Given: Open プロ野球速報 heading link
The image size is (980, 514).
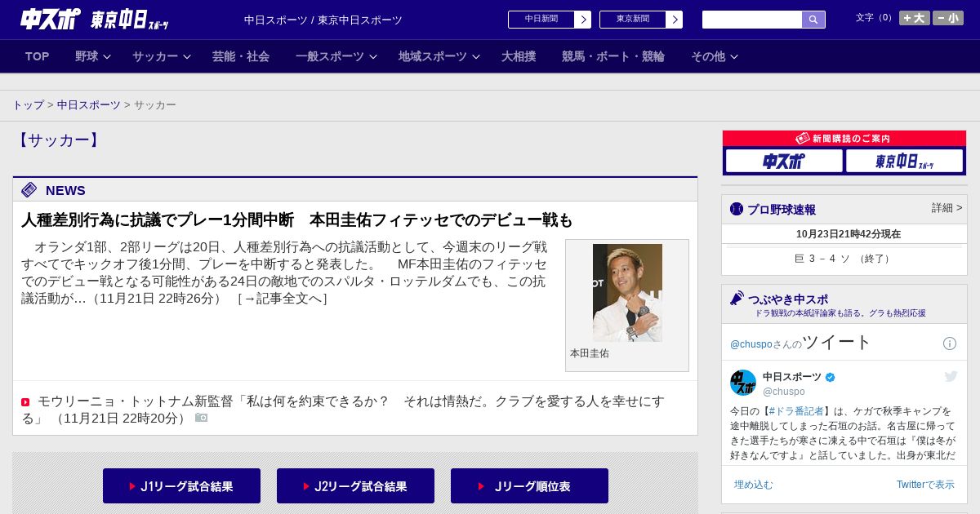Looking at the screenshot, I should click(x=782, y=210).
